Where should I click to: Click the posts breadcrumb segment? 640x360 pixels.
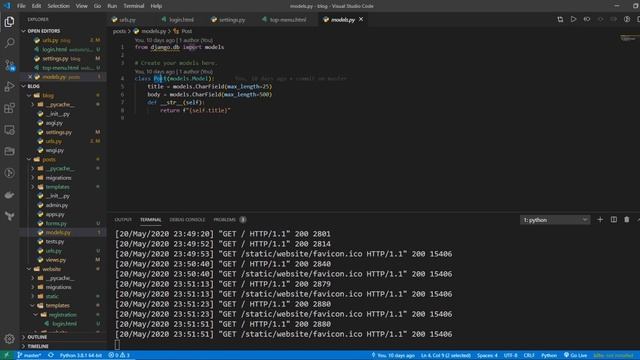[119, 31]
